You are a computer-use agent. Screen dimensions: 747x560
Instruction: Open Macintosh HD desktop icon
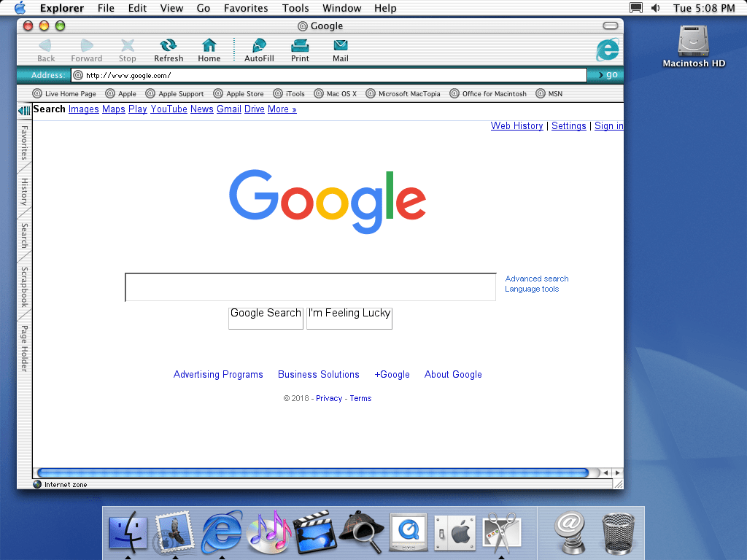pyautogui.click(x=694, y=47)
